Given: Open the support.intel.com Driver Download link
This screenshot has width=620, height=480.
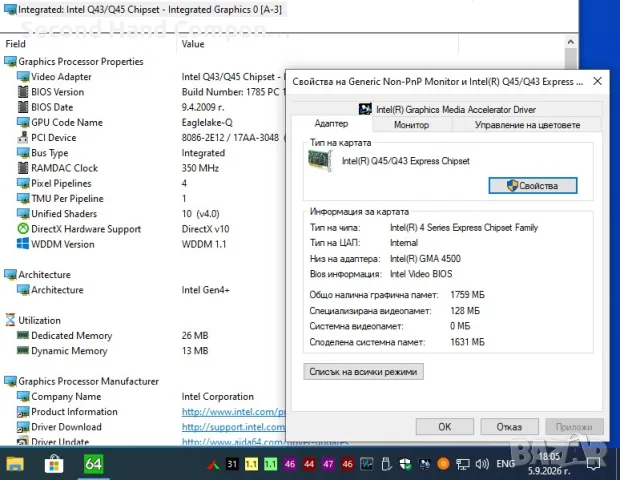Looking at the screenshot, I should [233, 427].
